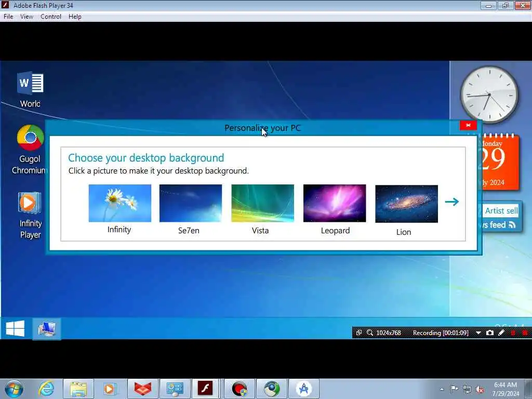Viewport: 532px width, 399px height.
Task: Open the Gugol Chromium desktop icon
Action: coord(30,149)
